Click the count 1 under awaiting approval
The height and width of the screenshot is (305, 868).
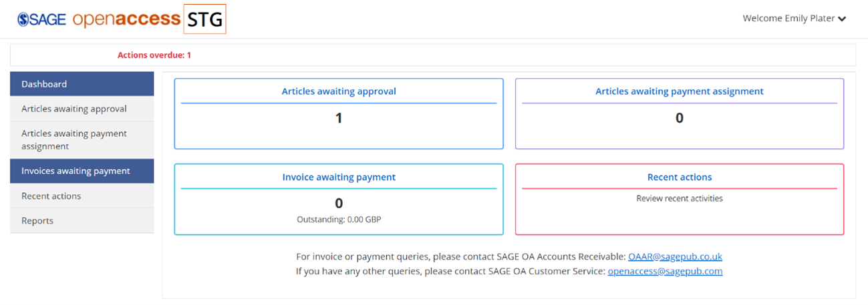point(339,118)
